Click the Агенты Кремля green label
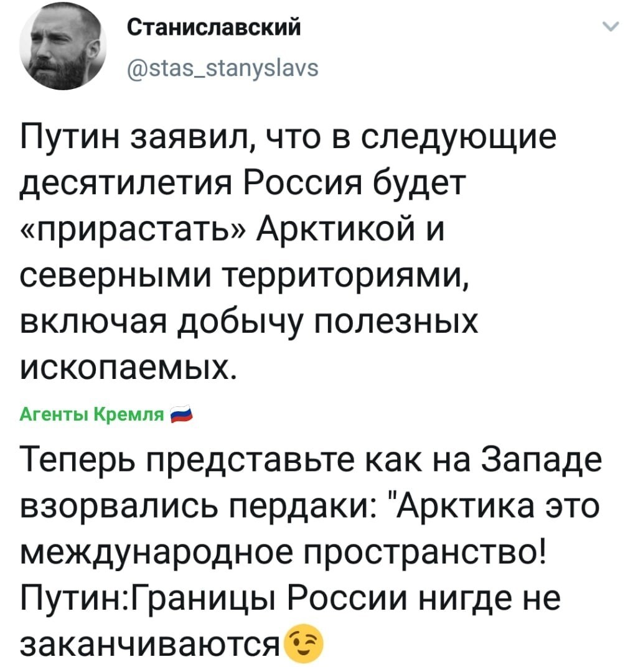Image resolution: width=638 pixels, height=672 pixels. click(92, 414)
